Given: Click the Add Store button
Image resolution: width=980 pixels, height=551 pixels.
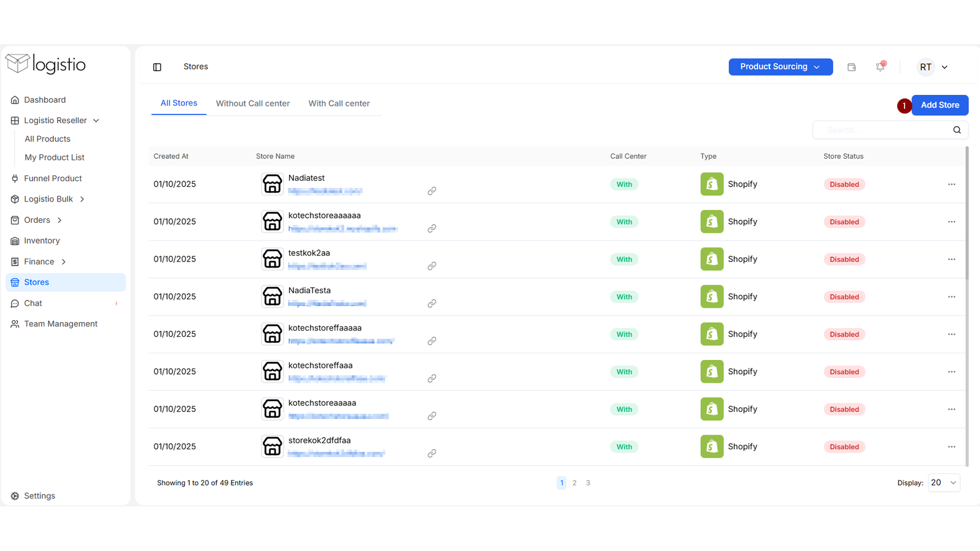Looking at the screenshot, I should 940,105.
